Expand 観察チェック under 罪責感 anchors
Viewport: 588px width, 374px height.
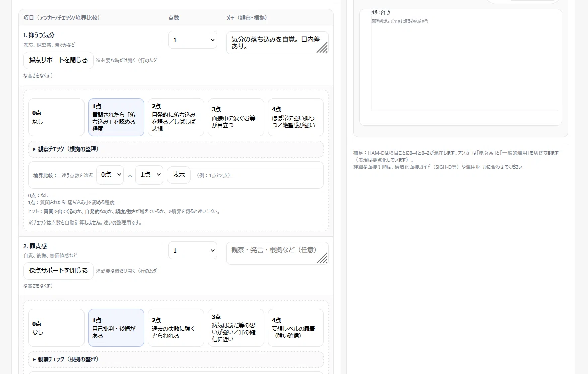point(176,359)
